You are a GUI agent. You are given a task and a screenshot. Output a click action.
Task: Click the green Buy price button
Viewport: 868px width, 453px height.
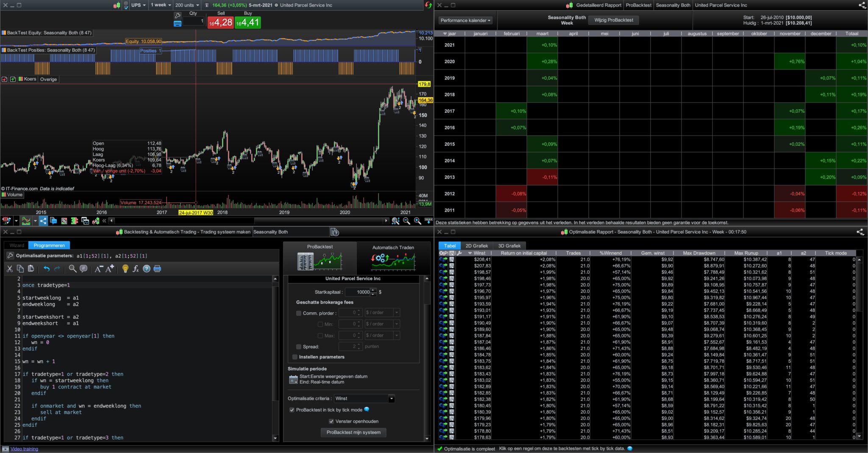248,22
